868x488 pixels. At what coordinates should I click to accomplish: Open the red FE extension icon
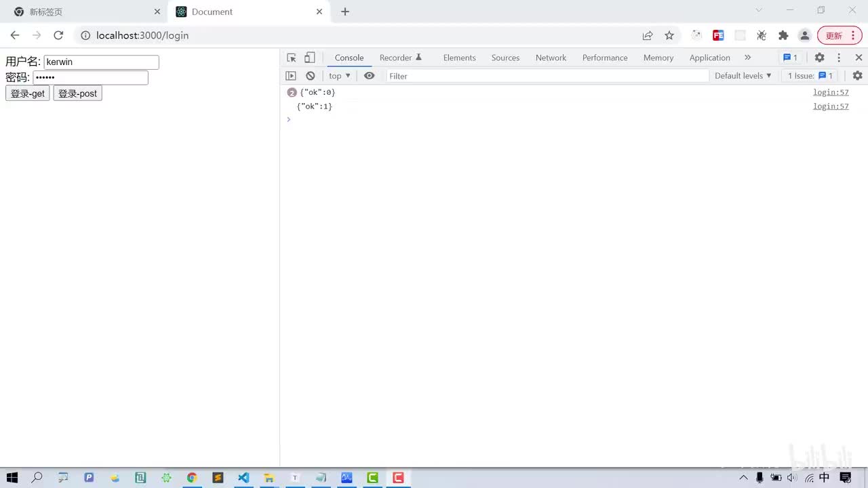(x=718, y=35)
